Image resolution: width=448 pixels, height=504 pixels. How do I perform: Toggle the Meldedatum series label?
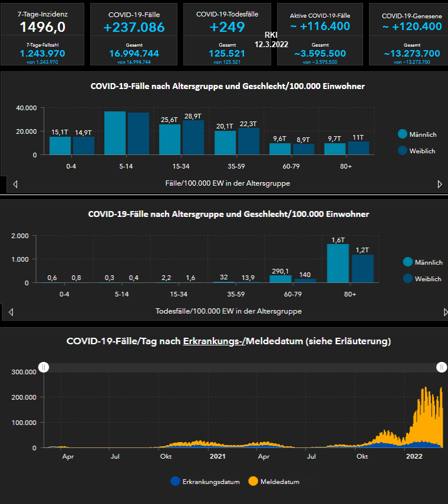[279, 482]
